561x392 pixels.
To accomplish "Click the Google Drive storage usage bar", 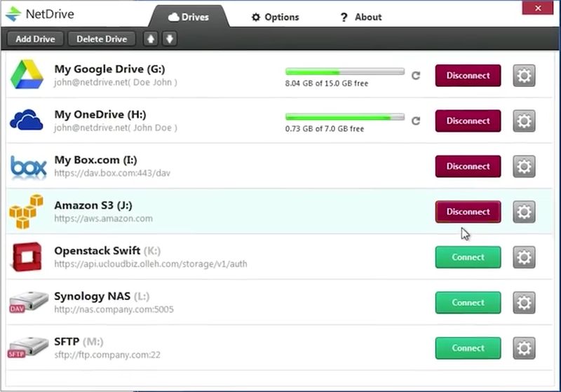I will (x=345, y=72).
